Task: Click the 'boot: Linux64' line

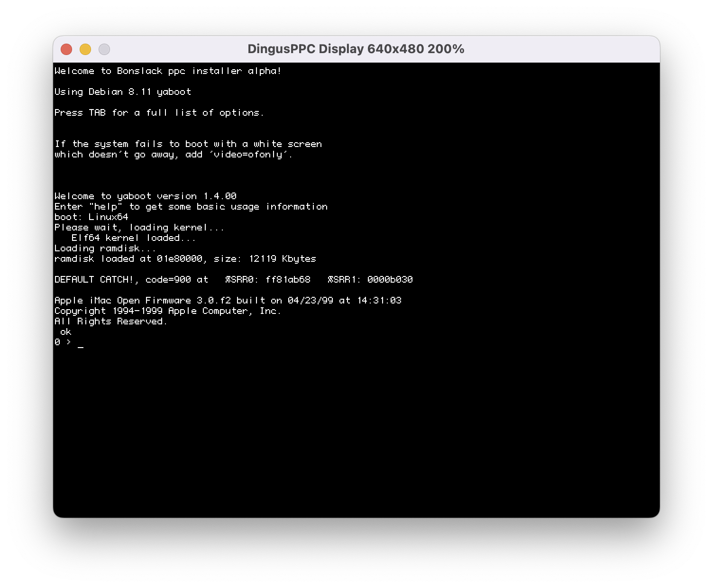Action: click(91, 217)
